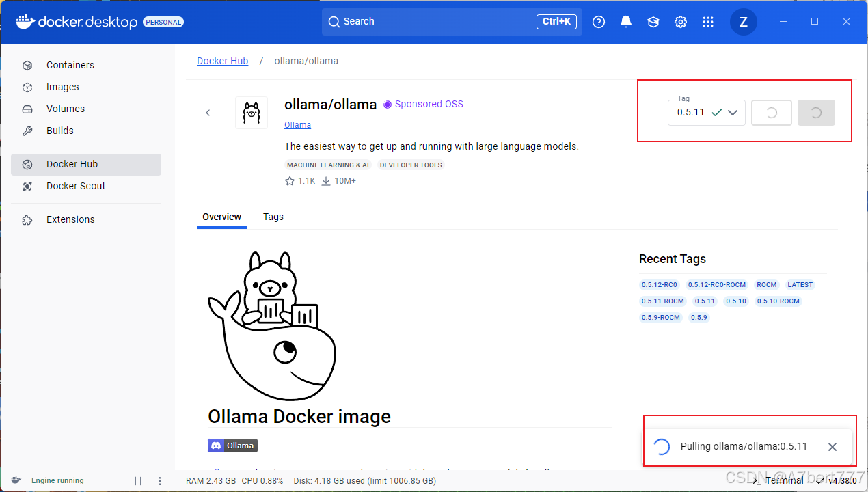Select the 0.5.10-ROCM recent tag
This screenshot has height=492, width=868.
[x=778, y=301]
